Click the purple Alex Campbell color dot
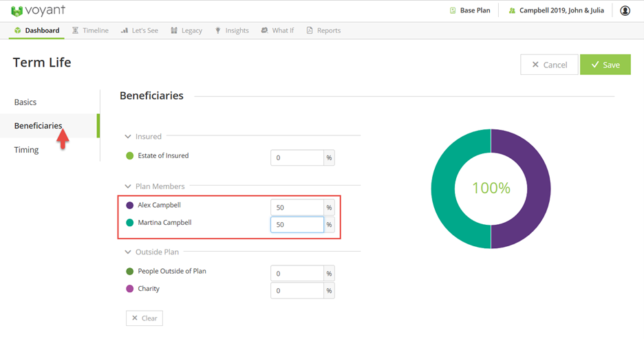 130,205
